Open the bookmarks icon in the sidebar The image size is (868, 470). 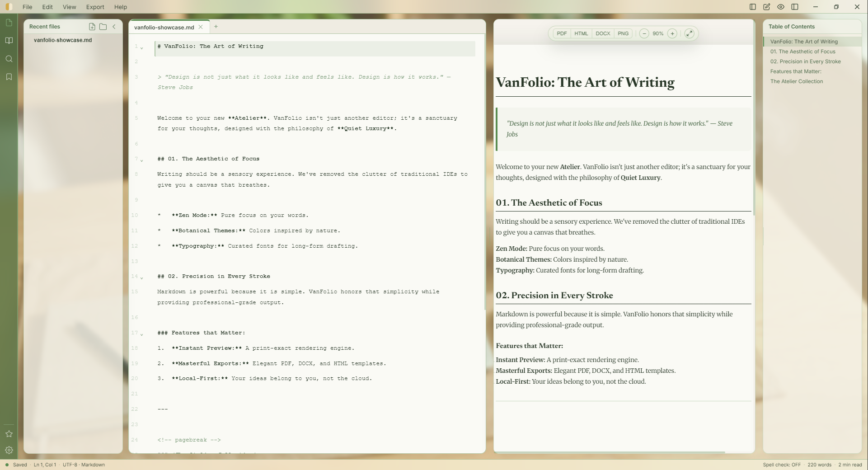[x=9, y=76]
